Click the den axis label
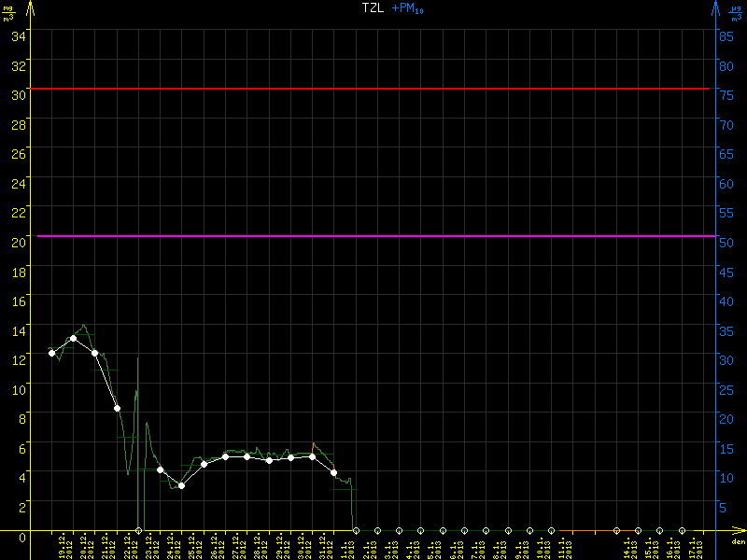This screenshot has height=560, width=747. click(x=738, y=541)
